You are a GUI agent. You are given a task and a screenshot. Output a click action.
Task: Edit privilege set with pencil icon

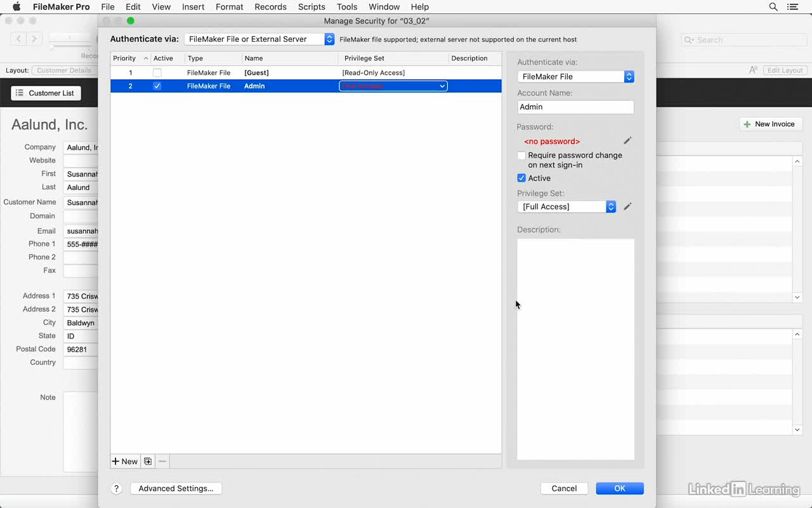coord(627,206)
